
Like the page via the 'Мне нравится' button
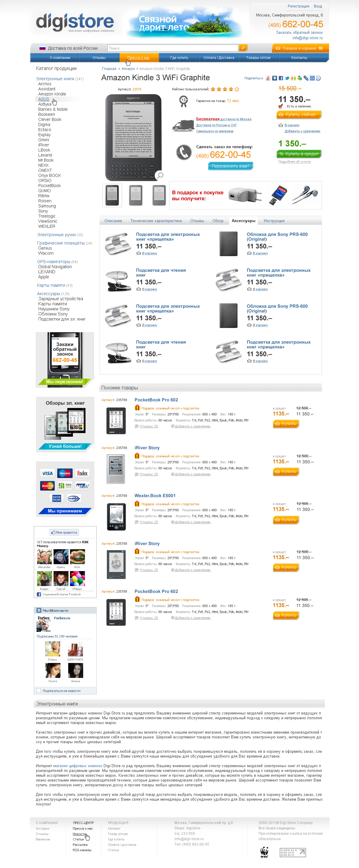pyautogui.click(x=64, y=532)
